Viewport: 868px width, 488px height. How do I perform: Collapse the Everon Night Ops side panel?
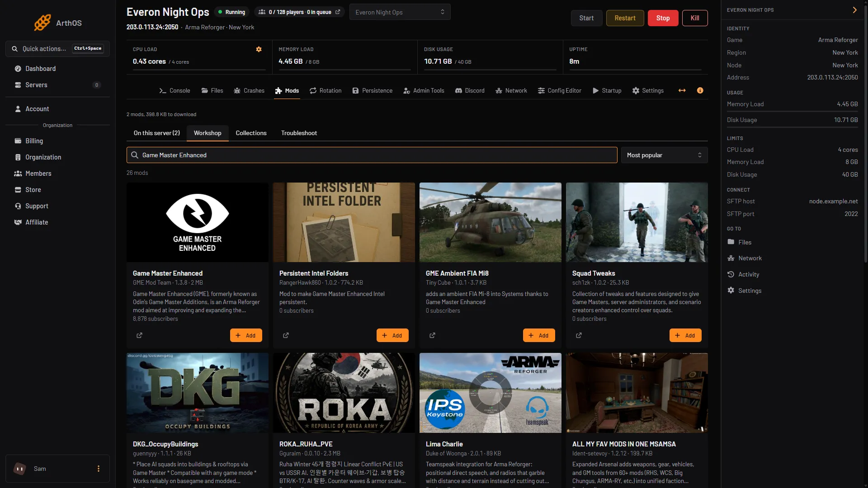tap(854, 10)
